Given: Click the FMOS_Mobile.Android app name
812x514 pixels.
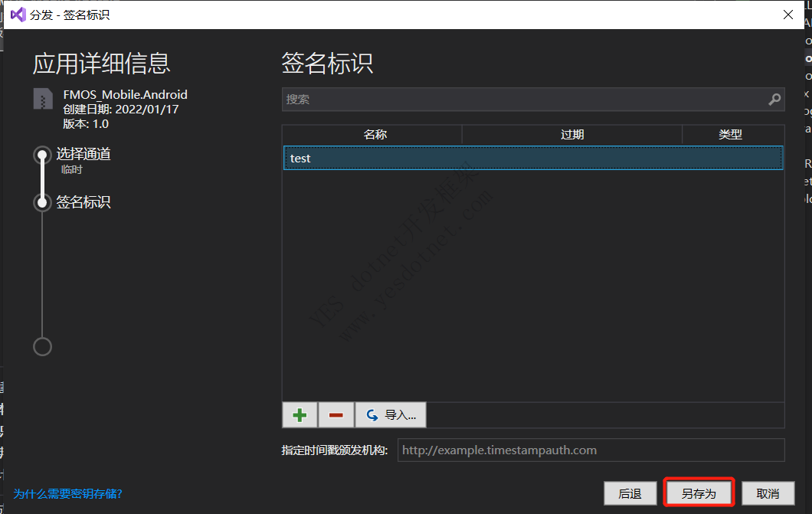Looking at the screenshot, I should click(x=126, y=95).
